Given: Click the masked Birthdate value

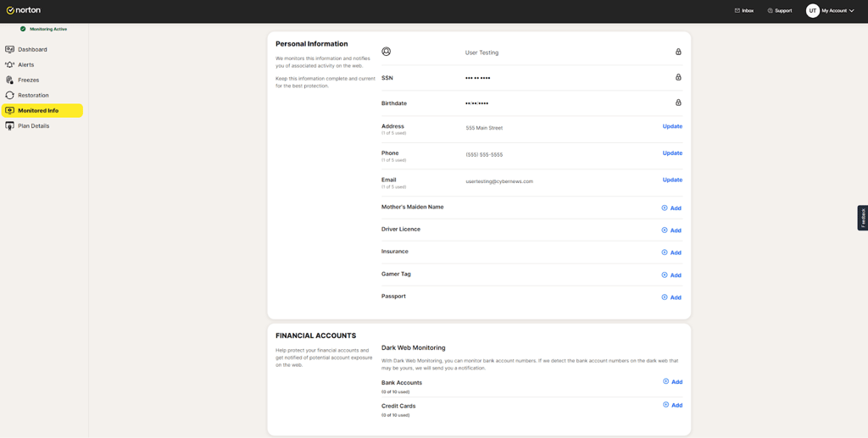Looking at the screenshot, I should point(476,103).
